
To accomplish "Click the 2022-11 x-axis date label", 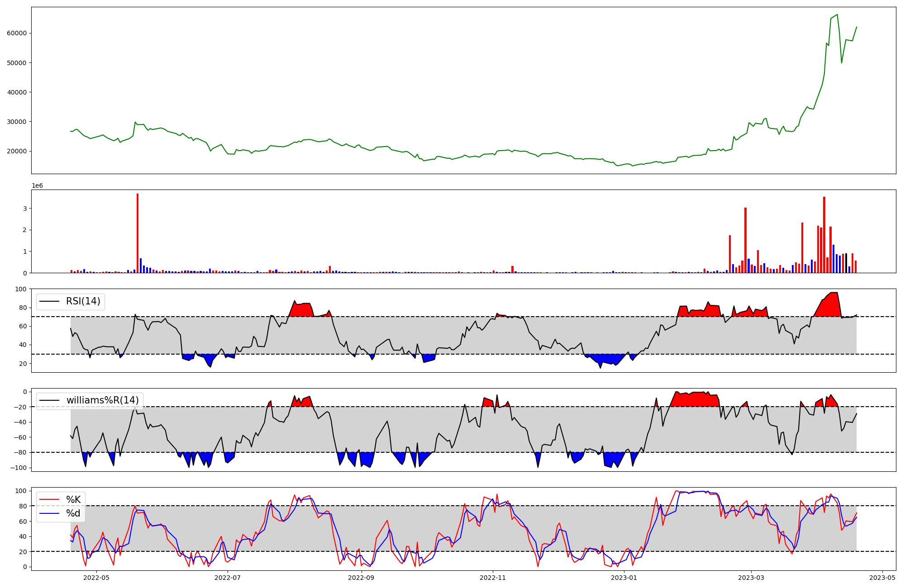I will [x=493, y=578].
